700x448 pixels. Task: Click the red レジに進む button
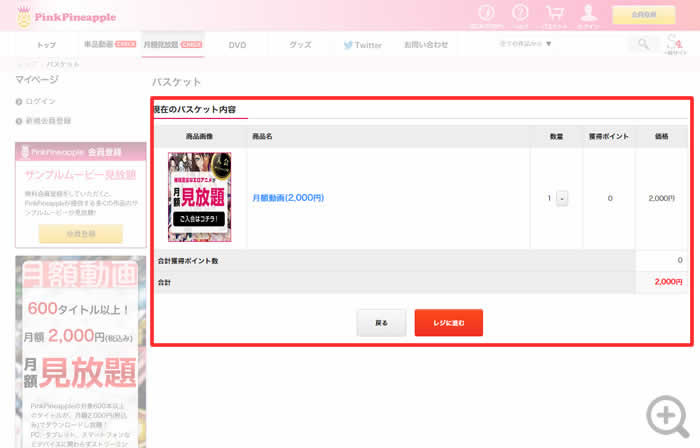point(449,323)
